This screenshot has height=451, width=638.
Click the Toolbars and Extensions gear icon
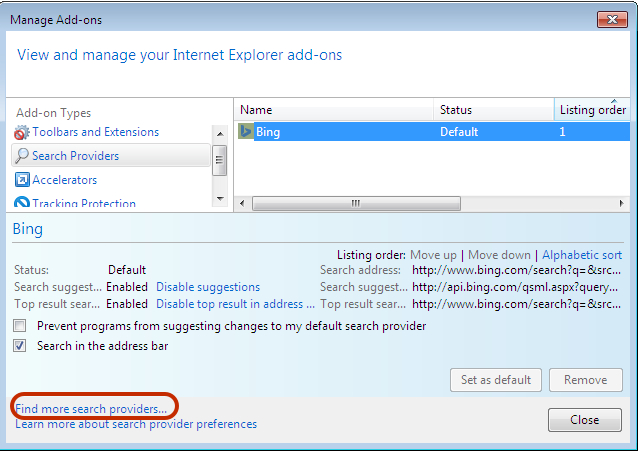coord(22,132)
